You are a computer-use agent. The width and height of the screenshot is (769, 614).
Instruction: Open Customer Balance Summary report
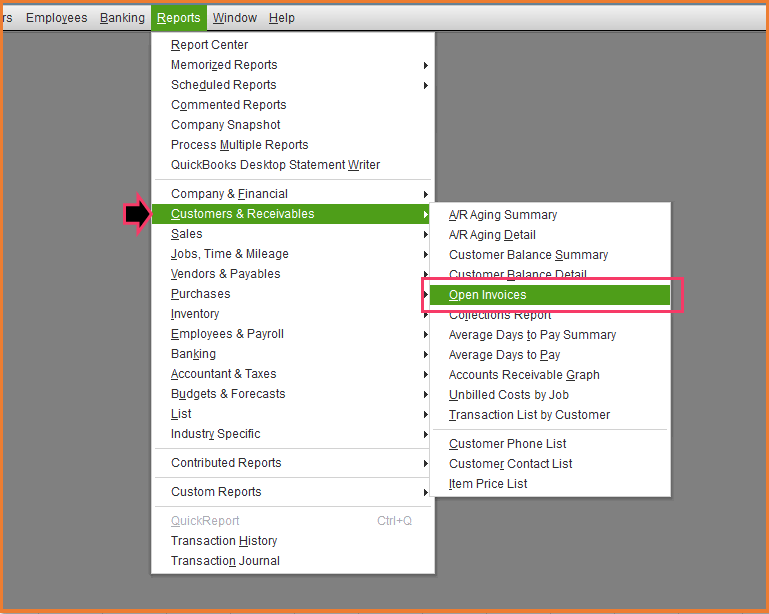coord(550,255)
